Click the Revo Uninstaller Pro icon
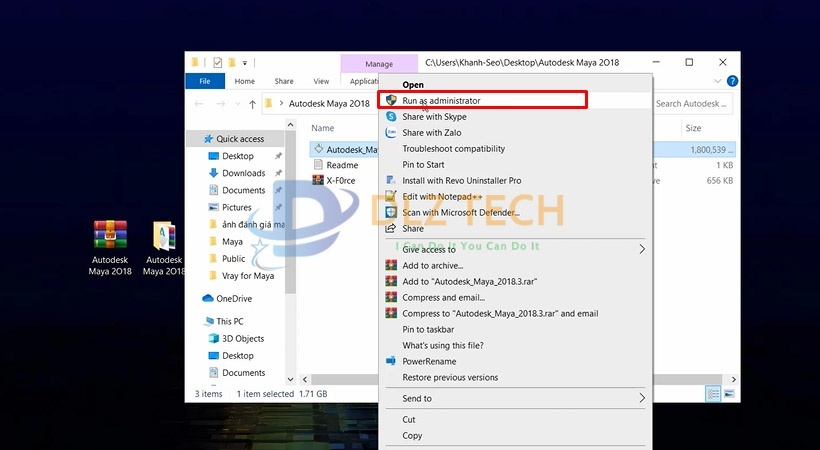Viewport: 820px width, 450px height. [391, 181]
